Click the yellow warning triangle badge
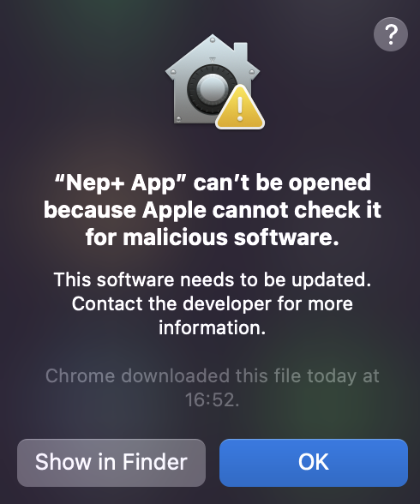Viewport: 420px width, 504px height. (240, 107)
